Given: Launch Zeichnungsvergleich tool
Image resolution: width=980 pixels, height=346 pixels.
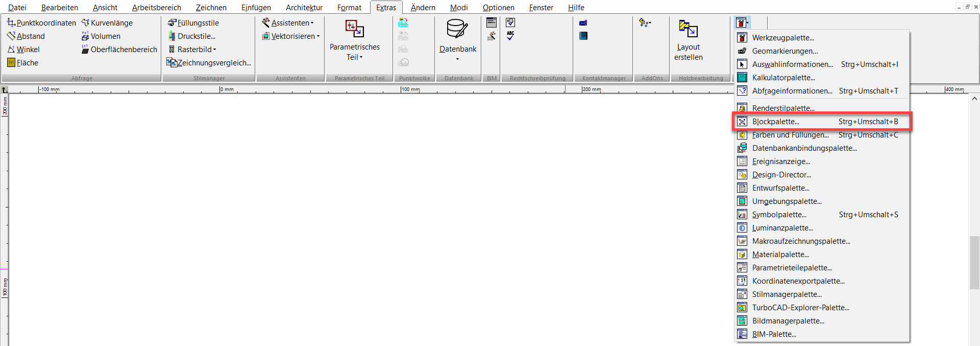Looking at the screenshot, I should [209, 63].
